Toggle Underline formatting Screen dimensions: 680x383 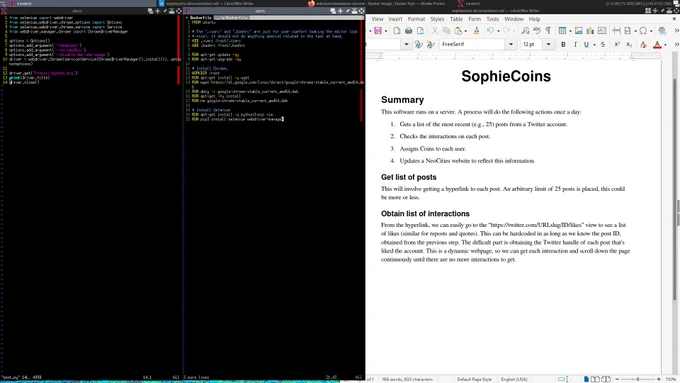[x=586, y=44]
